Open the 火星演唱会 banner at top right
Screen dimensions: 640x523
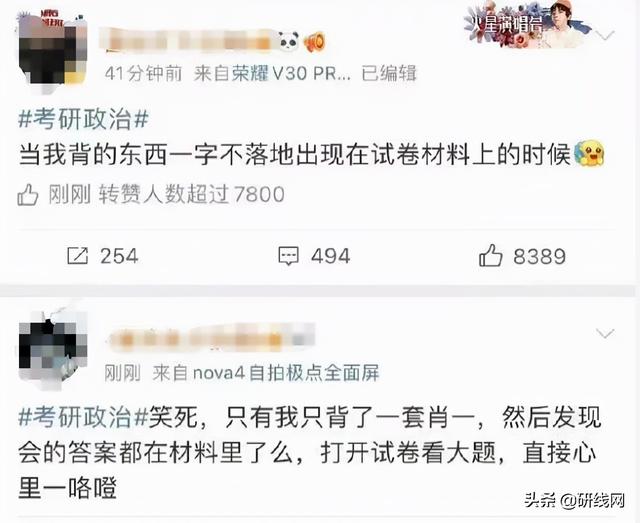tap(527, 24)
